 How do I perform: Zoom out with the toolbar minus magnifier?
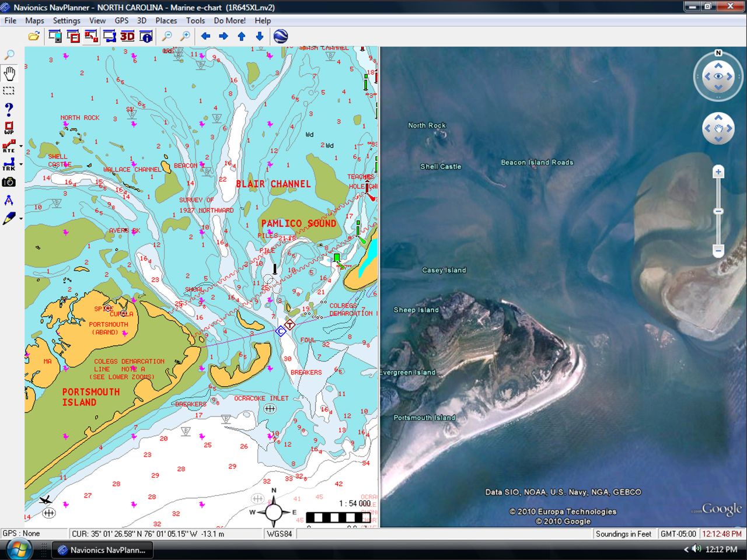click(x=167, y=36)
